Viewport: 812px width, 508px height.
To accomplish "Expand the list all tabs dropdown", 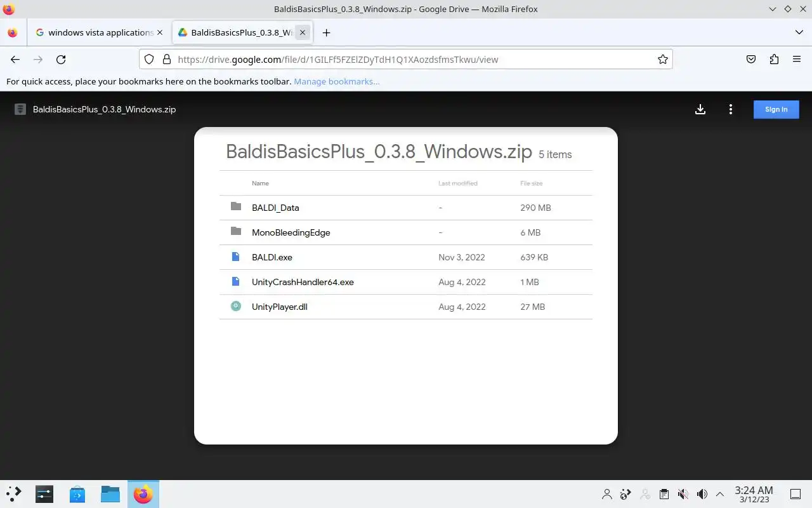I will tap(799, 32).
